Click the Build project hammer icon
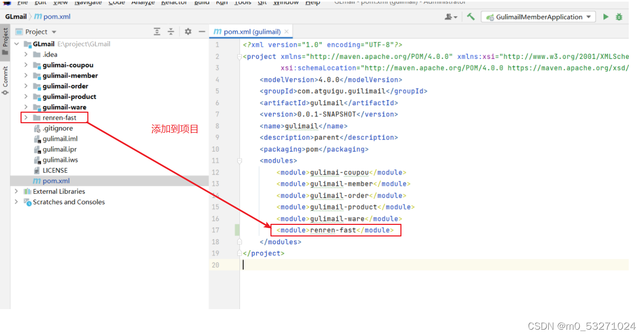This screenshot has height=336, width=644. [x=471, y=17]
